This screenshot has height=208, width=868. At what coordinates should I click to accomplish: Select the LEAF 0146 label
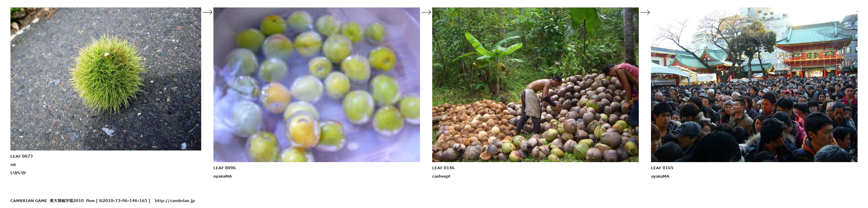click(443, 167)
